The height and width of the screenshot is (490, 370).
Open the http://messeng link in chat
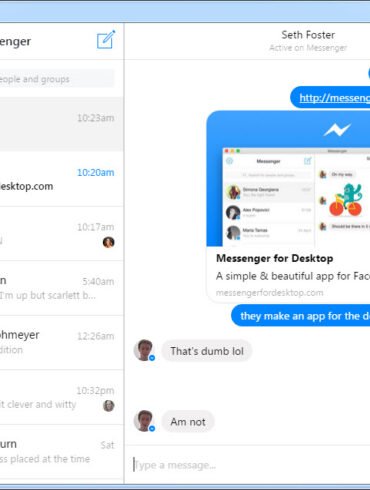[334, 98]
